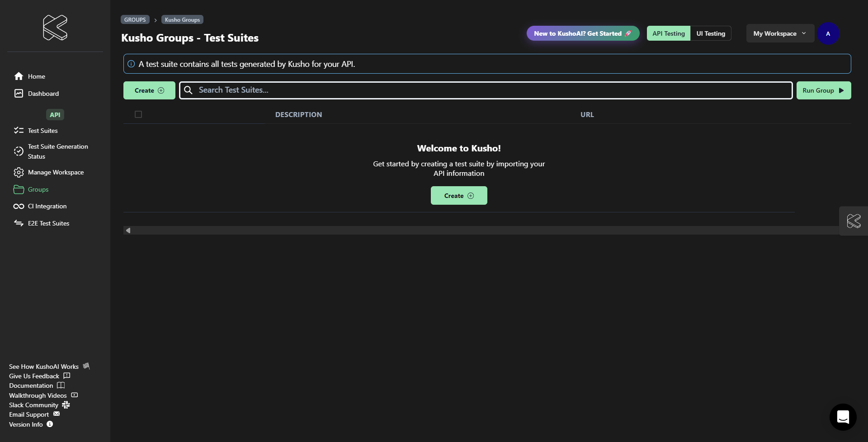This screenshot has width=868, height=442.
Task: Click the Version Info icon
Action: pyautogui.click(x=50, y=424)
